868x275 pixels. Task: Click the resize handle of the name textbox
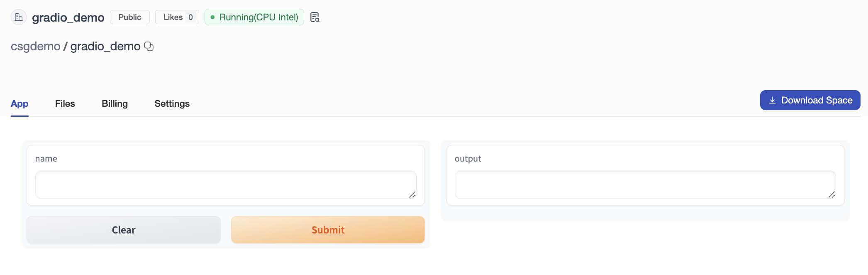[x=412, y=195]
